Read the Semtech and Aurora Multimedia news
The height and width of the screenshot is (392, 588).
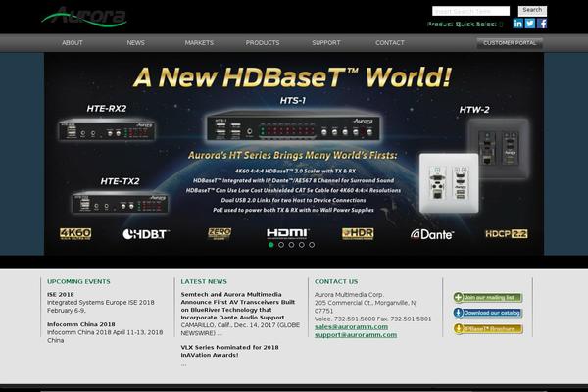[238, 306]
